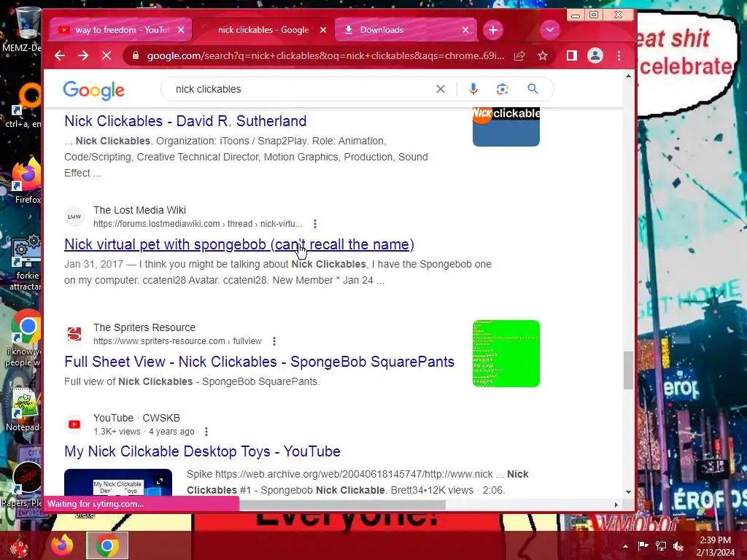This screenshot has height=560, width=747.
Task: Click the Action Center flag tray icon
Action: click(x=643, y=546)
